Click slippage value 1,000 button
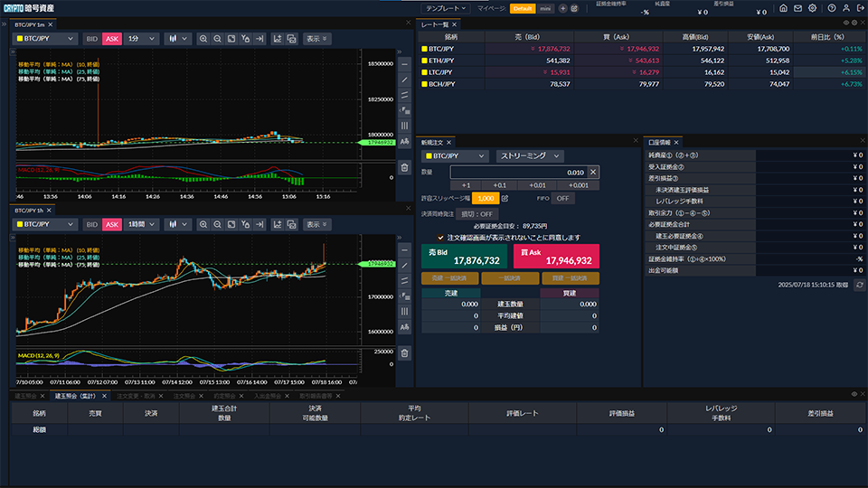Screen dimensions: 868x488 (x=486, y=198)
